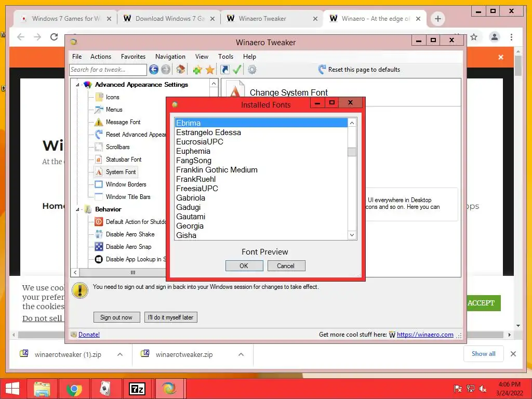Click Show all downloads button
This screenshot has width=532, height=399.
(484, 354)
